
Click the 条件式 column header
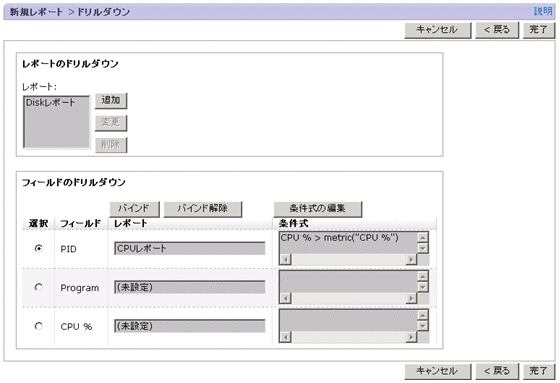point(293,224)
